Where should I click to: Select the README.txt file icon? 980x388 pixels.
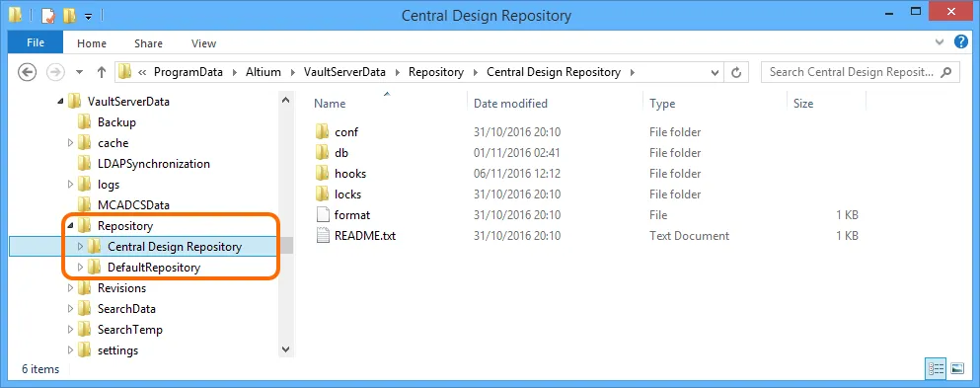coord(323,236)
